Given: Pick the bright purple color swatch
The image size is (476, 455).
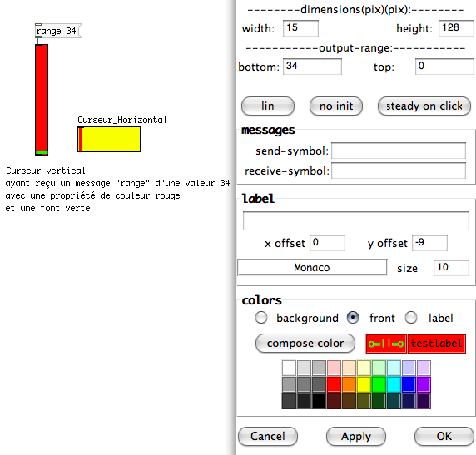Looking at the screenshot, I should 424,384.
